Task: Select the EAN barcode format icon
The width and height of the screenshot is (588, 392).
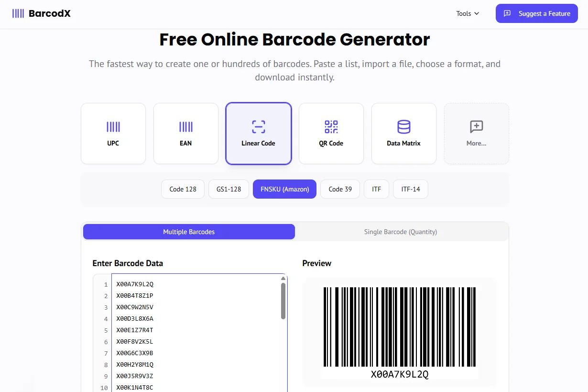Action: coord(185,127)
